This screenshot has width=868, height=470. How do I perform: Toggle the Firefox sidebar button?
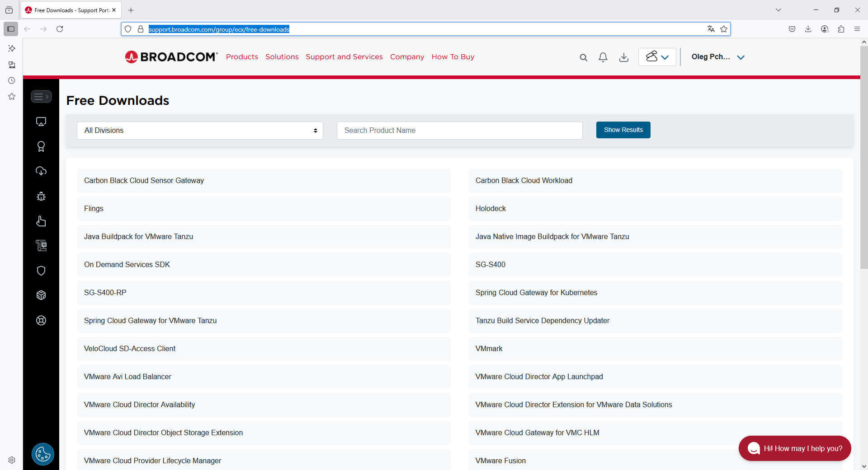[11, 29]
